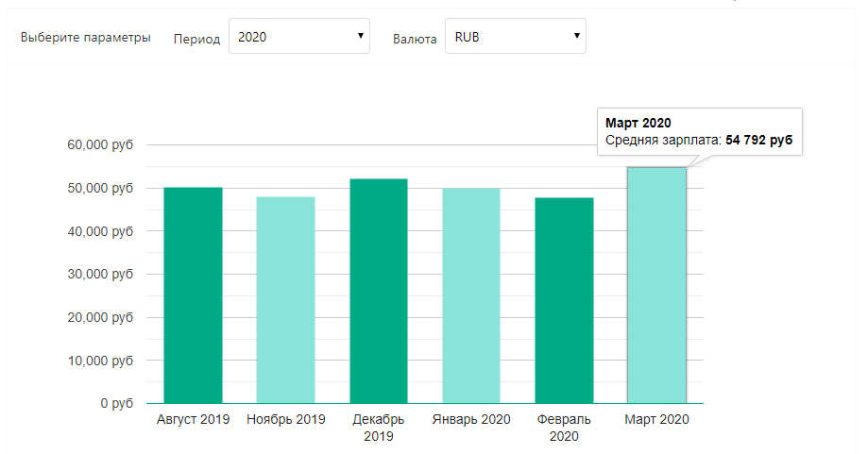The image size is (868, 454).
Task: Click the Август 2019 x-axis label
Action: [x=193, y=419]
